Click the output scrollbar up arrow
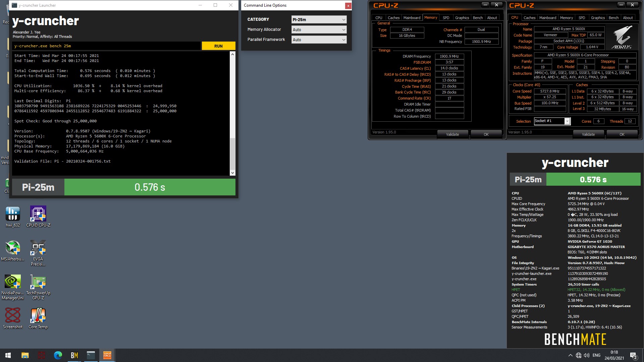Screen dimensions: 644x362 coord(232,54)
